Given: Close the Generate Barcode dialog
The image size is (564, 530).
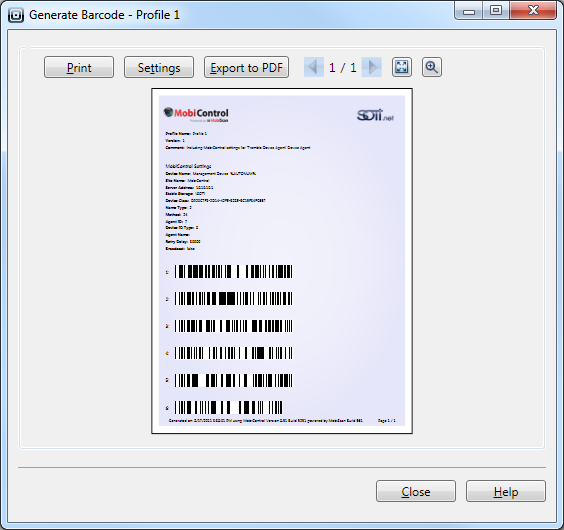Looking at the screenshot, I should click(x=416, y=491).
